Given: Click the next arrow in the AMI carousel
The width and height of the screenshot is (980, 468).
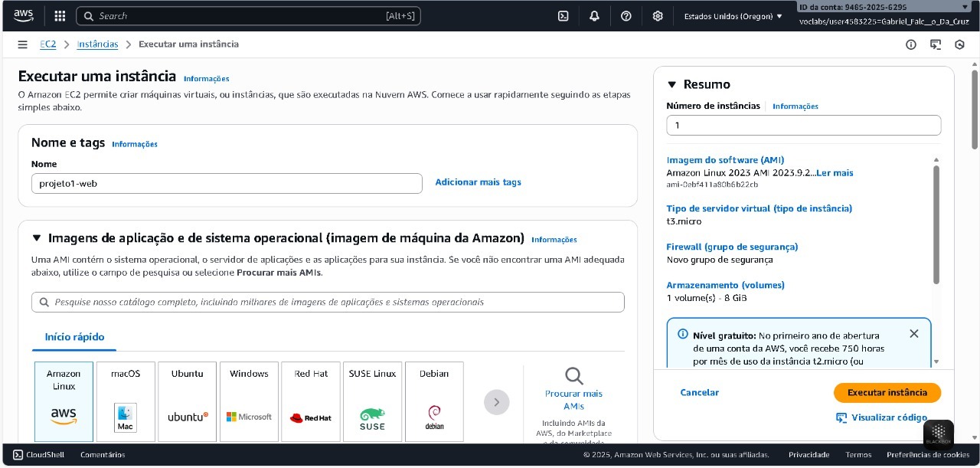Looking at the screenshot, I should pos(496,402).
